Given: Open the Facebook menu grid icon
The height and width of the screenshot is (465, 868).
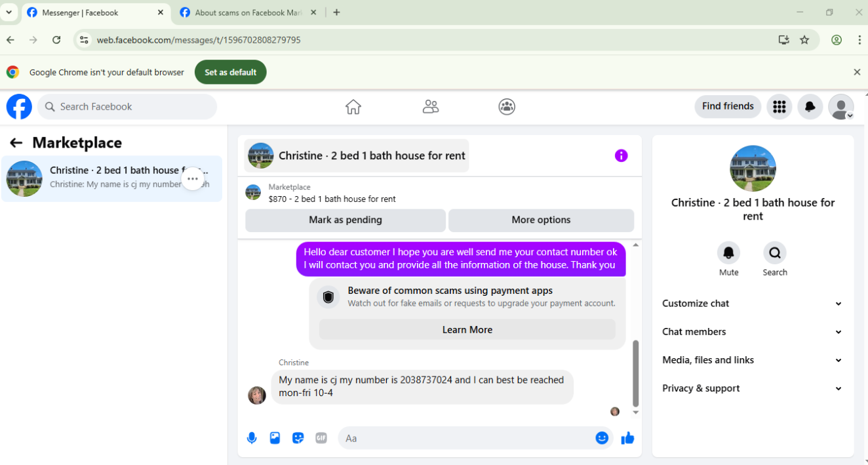Looking at the screenshot, I should (x=779, y=106).
